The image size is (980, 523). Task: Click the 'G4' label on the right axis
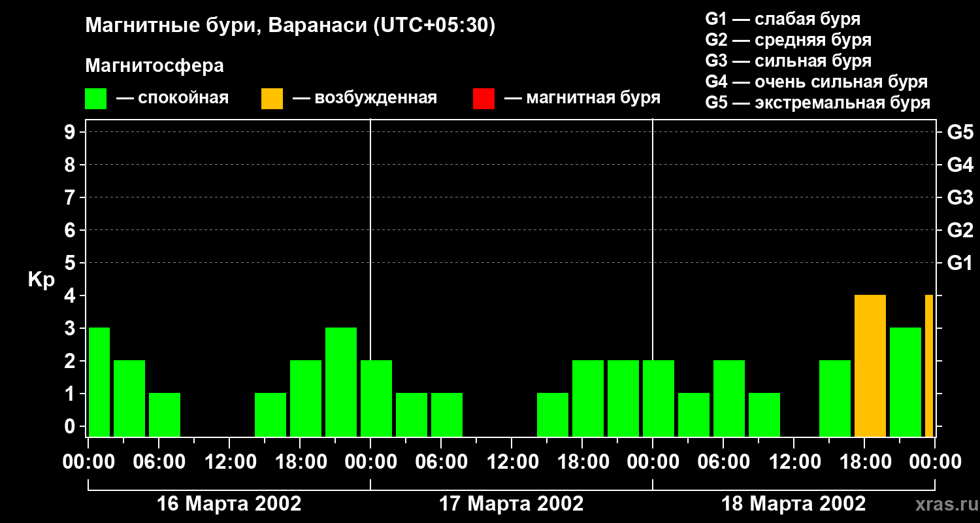(960, 165)
